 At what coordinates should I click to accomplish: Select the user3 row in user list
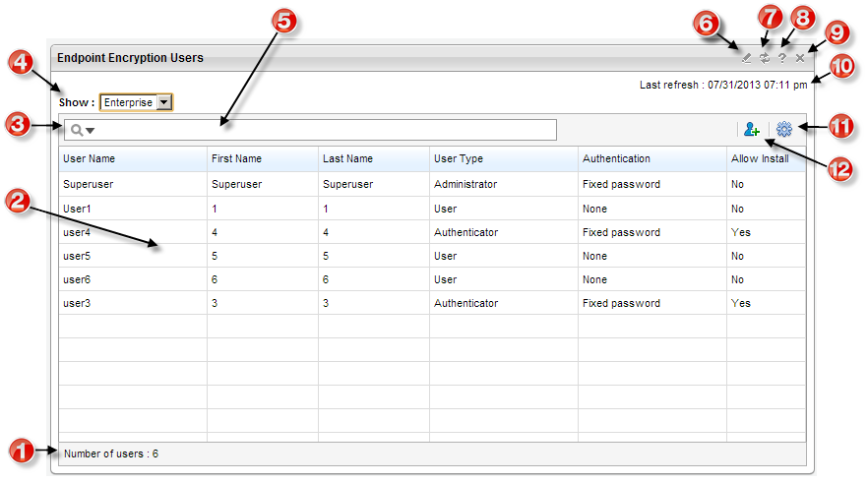(77, 303)
